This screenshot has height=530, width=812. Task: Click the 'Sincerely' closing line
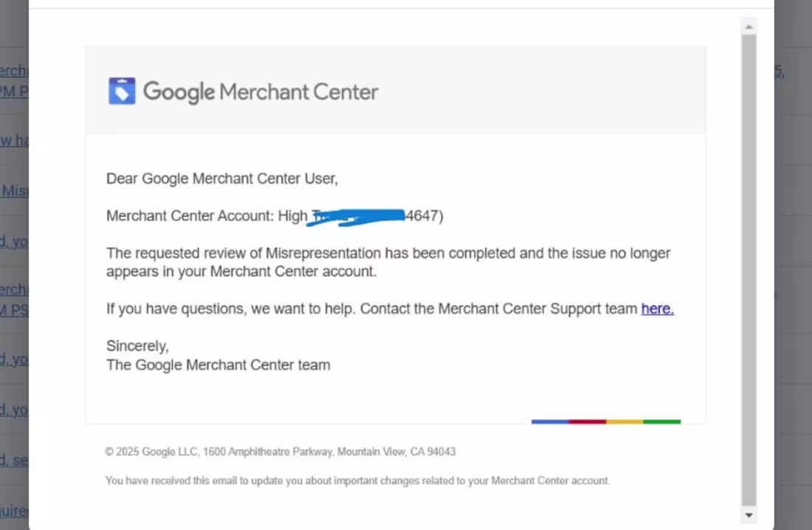click(137, 345)
